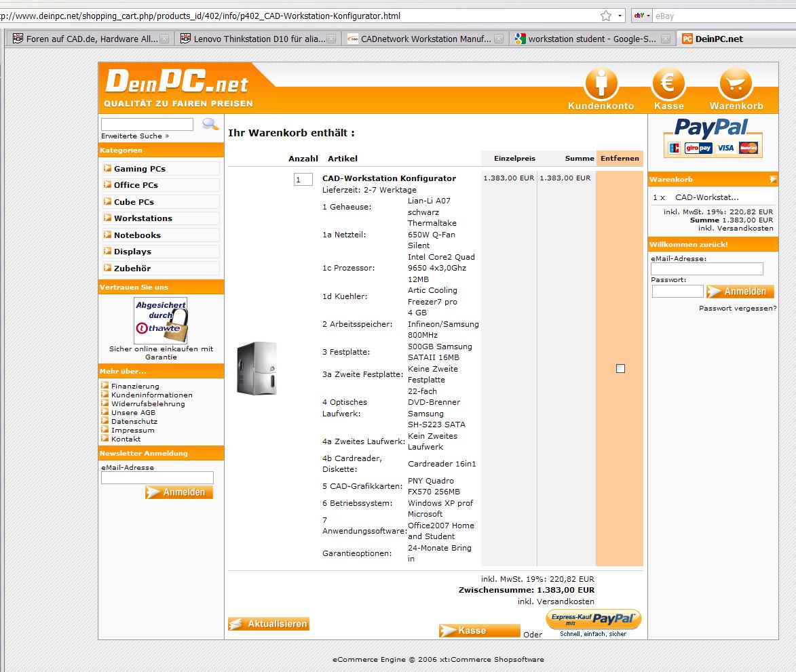796x672 pixels.
Task: Click the newsletter eMail-Adresse field
Action: 157,478
